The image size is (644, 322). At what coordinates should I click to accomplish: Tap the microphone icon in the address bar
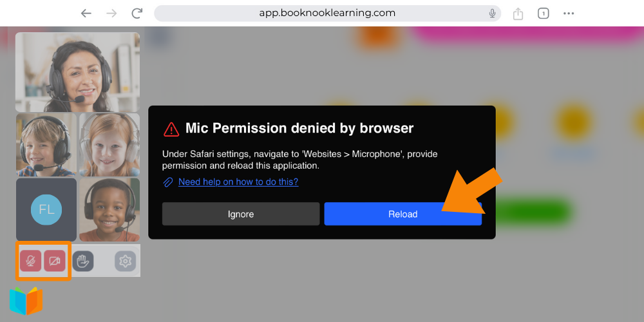(x=492, y=14)
